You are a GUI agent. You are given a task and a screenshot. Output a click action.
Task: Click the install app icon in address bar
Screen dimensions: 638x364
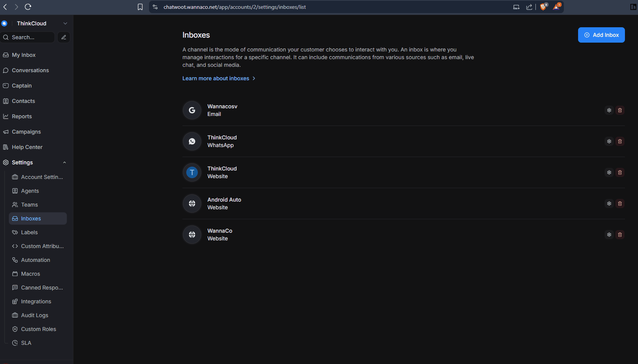point(516,7)
